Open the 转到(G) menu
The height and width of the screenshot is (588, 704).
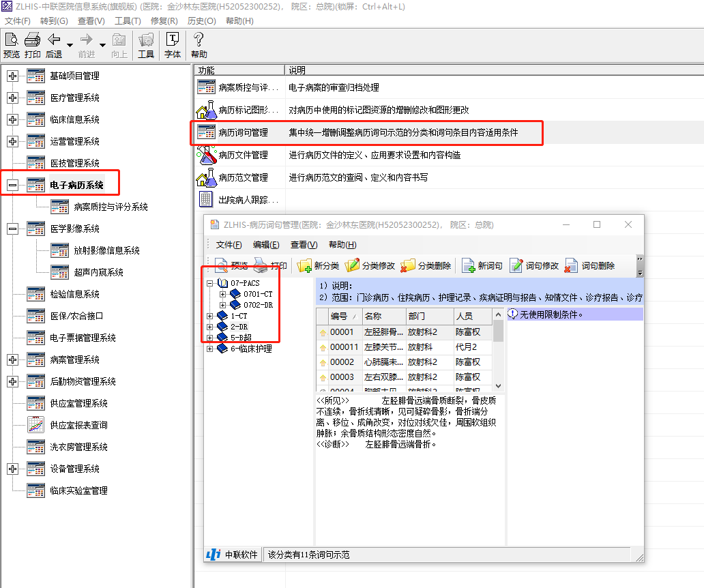[x=54, y=21]
